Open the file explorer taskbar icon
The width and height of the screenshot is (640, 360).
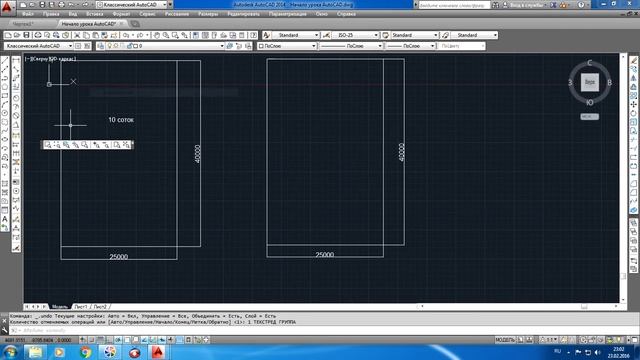(36, 352)
